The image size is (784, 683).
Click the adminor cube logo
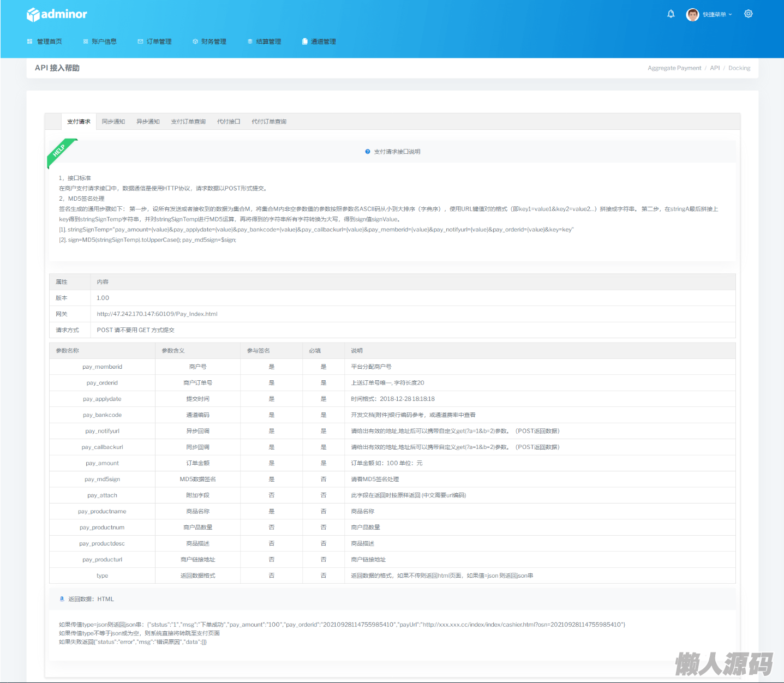pos(33,15)
